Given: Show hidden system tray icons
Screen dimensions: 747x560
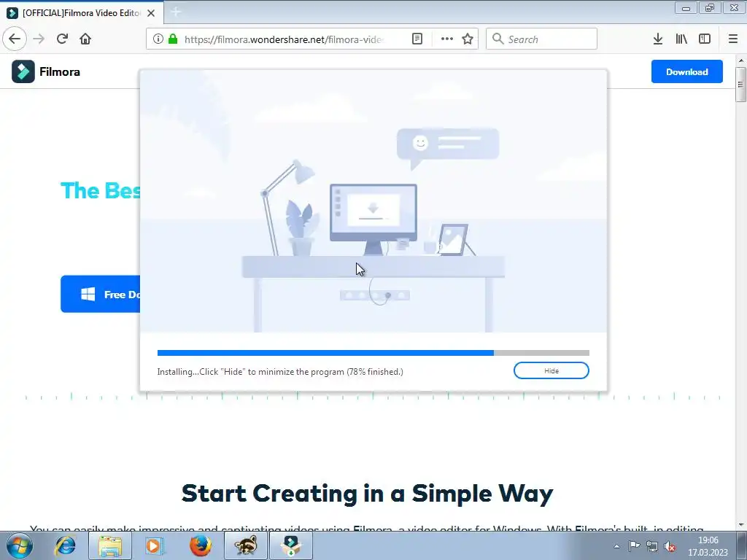Looking at the screenshot, I should pyautogui.click(x=617, y=546).
